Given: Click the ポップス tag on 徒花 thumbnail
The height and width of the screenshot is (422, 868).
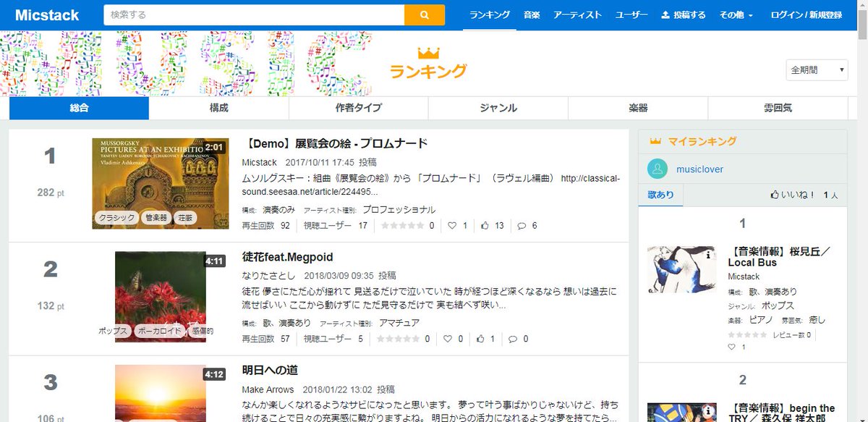Looking at the screenshot, I should (x=114, y=331).
